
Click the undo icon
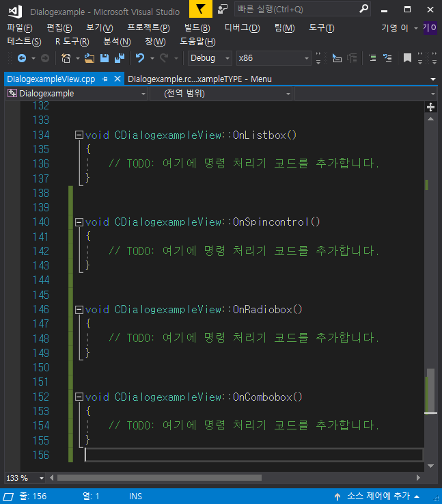(x=140, y=58)
